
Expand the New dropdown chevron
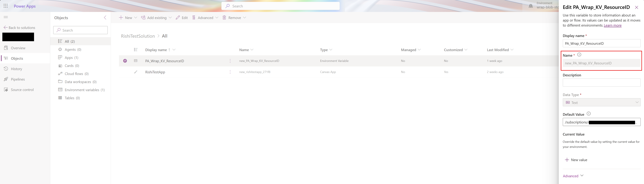pyautogui.click(x=136, y=18)
